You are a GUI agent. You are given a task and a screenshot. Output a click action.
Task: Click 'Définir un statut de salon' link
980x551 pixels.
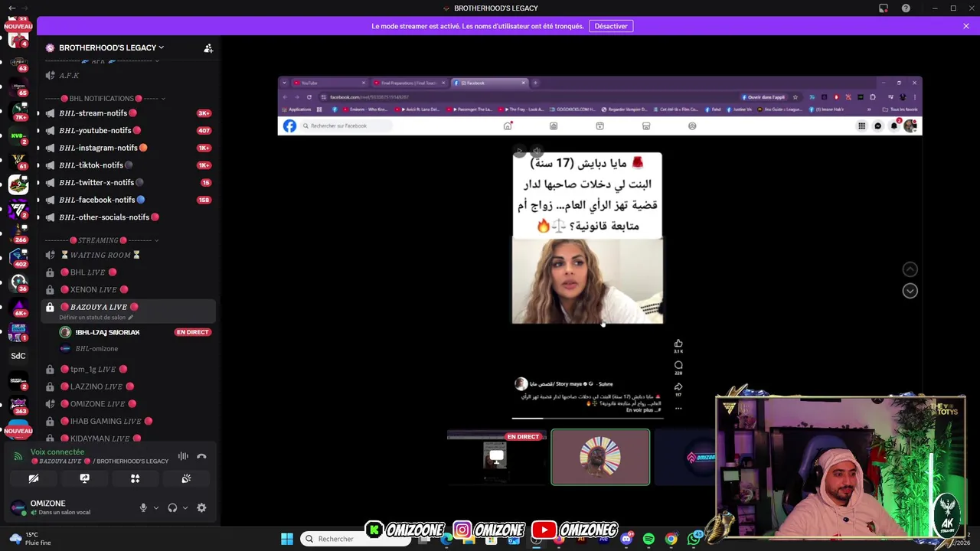(96, 318)
